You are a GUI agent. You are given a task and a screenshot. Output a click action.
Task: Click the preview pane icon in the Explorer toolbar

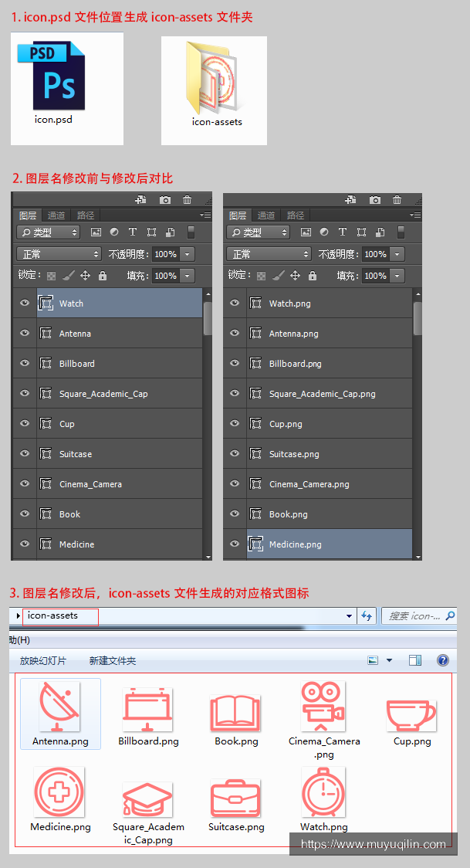pyautogui.click(x=415, y=659)
